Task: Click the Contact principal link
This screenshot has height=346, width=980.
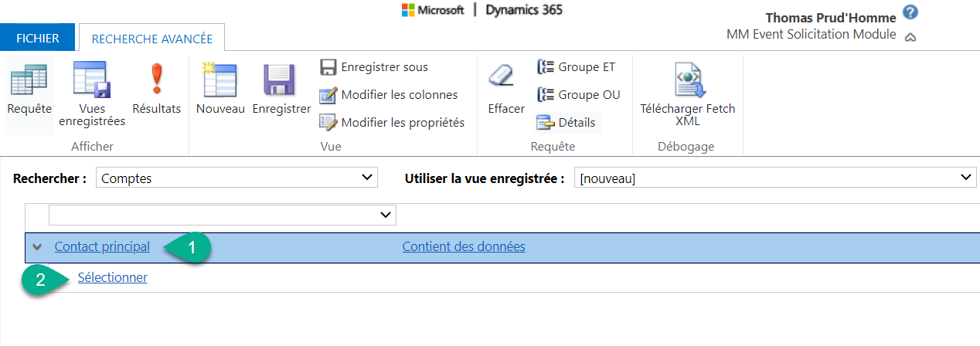Action: [x=102, y=247]
